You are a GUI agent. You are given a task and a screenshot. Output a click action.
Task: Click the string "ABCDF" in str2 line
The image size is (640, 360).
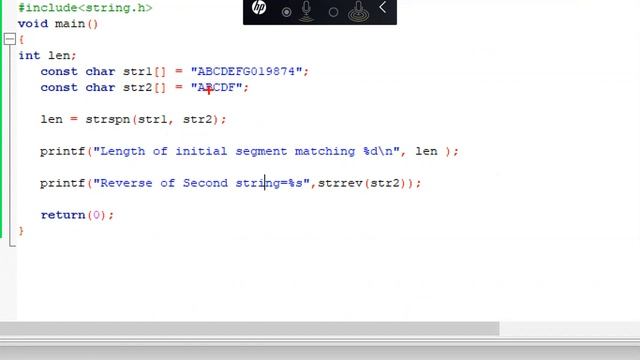[x=217, y=87]
